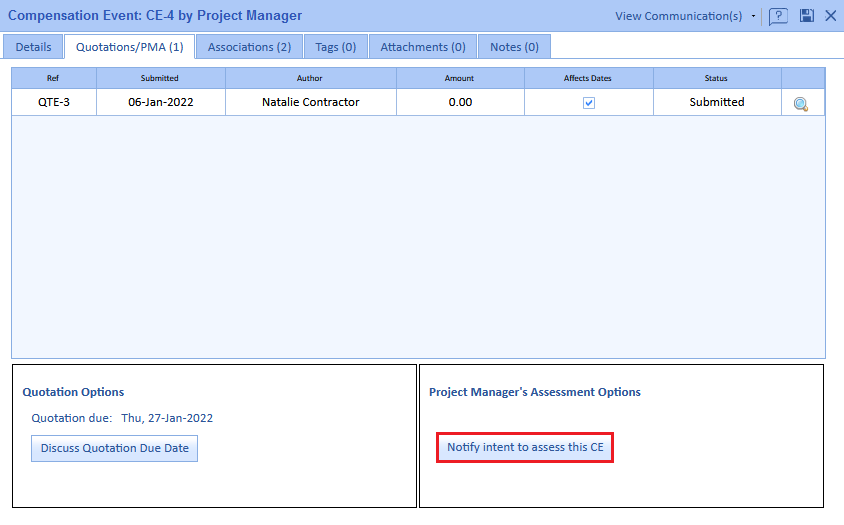The image size is (844, 525).
Task: Click the Status column header
Action: pyautogui.click(x=716, y=78)
